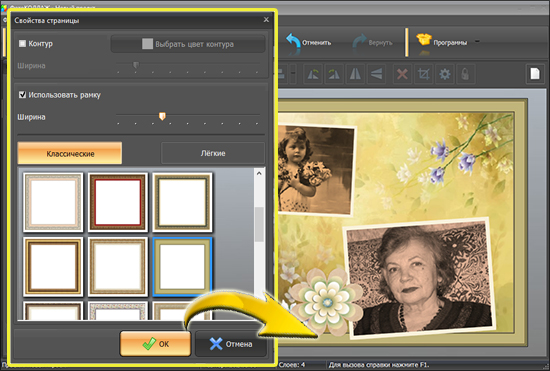Flip the object vertically

click(376, 74)
